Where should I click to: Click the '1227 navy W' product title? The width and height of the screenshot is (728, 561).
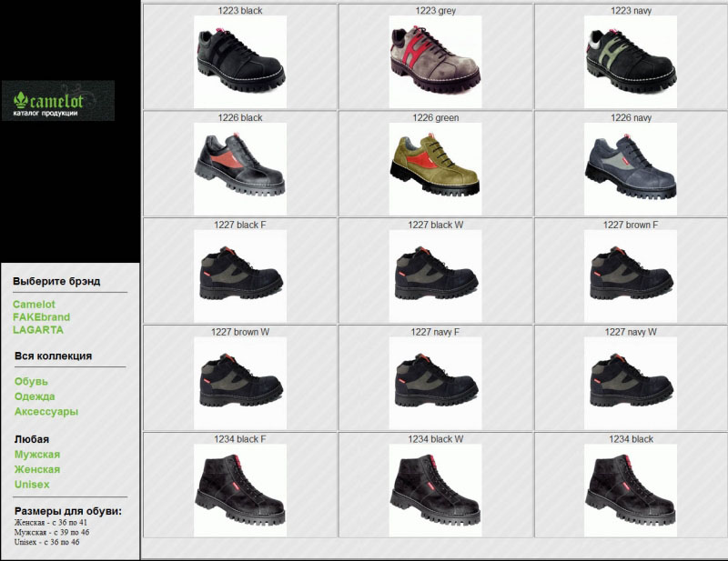pos(631,332)
